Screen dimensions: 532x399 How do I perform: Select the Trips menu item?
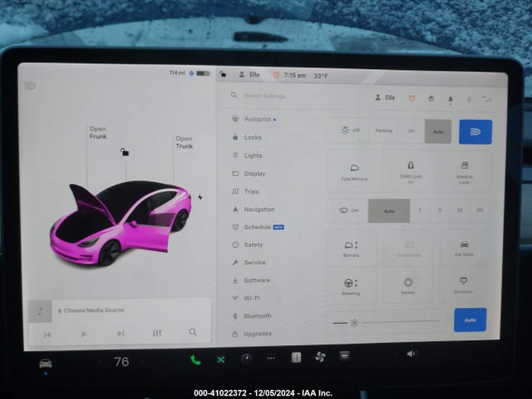pos(245,191)
